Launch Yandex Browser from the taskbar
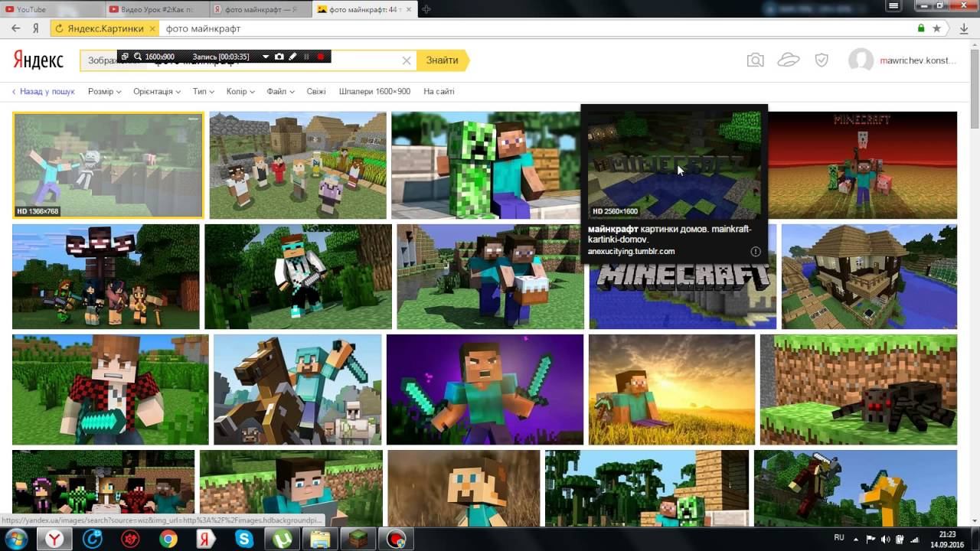This screenshot has width=980, height=551. click(54, 540)
